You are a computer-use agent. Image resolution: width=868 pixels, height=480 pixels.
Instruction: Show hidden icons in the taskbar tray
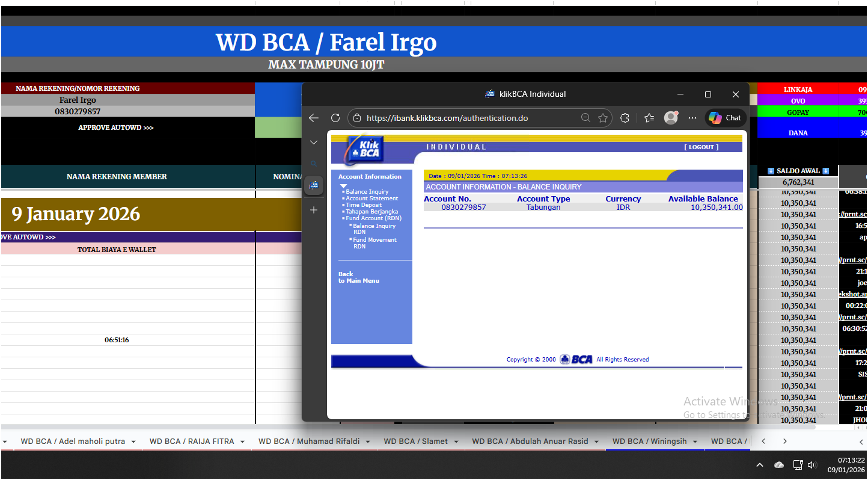(x=760, y=465)
